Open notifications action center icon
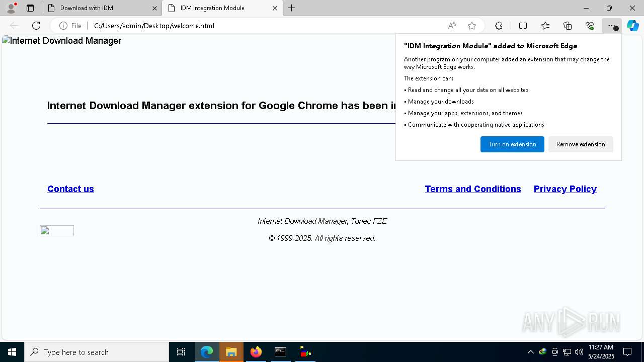 pyautogui.click(x=627, y=352)
